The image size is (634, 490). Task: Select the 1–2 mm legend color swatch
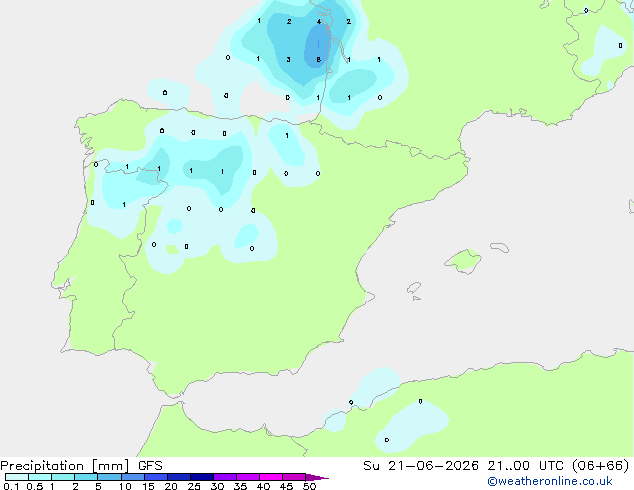tap(63, 477)
